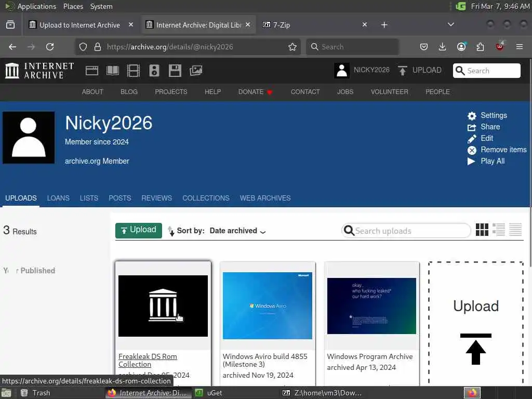
Task: Open the WEB ARCHIVES tab
Action: 265,198
